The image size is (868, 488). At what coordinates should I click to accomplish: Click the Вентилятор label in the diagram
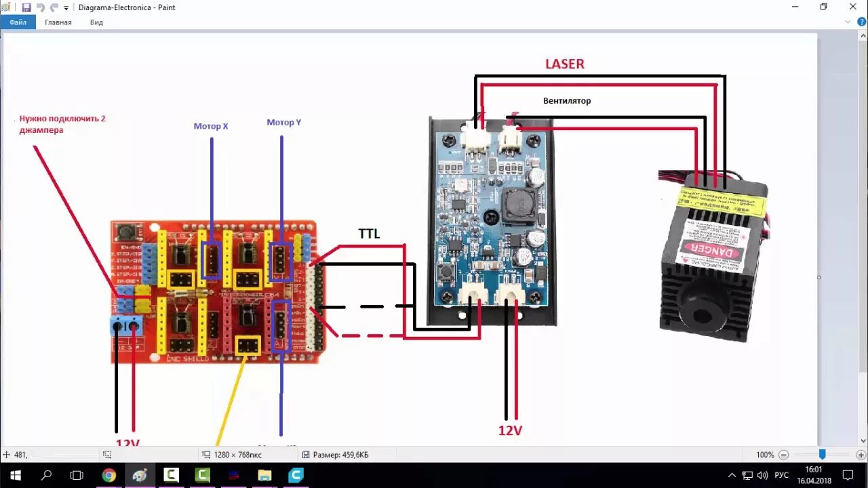click(x=567, y=101)
